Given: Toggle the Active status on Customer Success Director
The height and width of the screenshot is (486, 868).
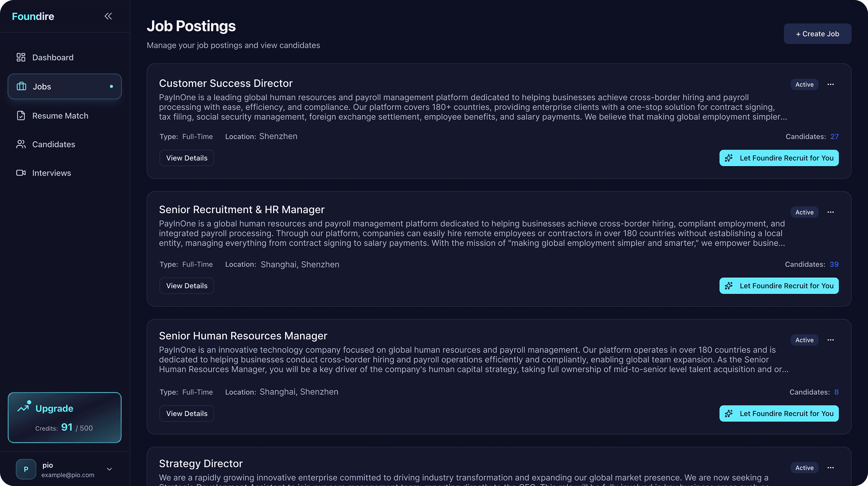Looking at the screenshot, I should (804, 84).
